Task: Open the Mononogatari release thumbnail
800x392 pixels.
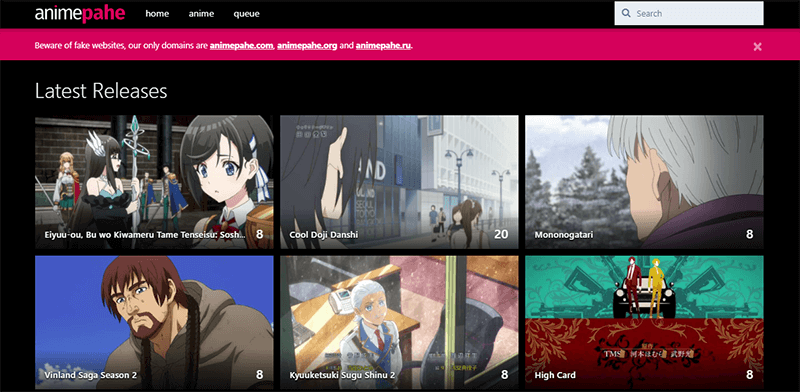Action: click(644, 182)
